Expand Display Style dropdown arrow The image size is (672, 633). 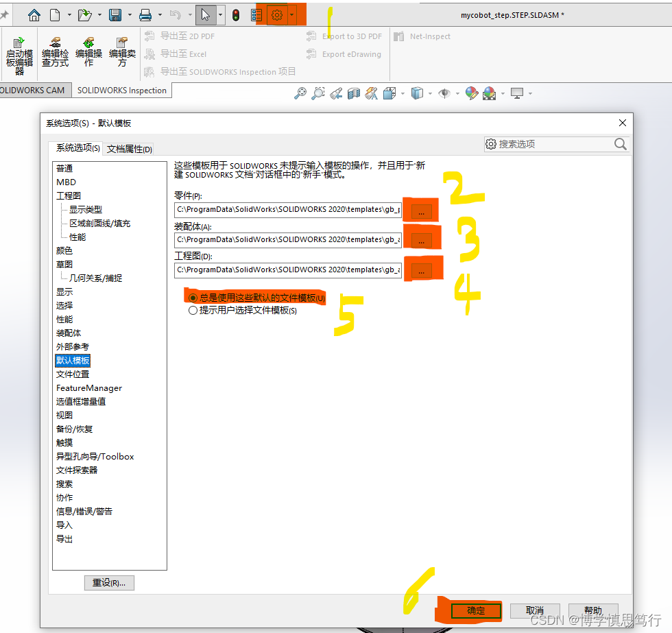tap(430, 93)
